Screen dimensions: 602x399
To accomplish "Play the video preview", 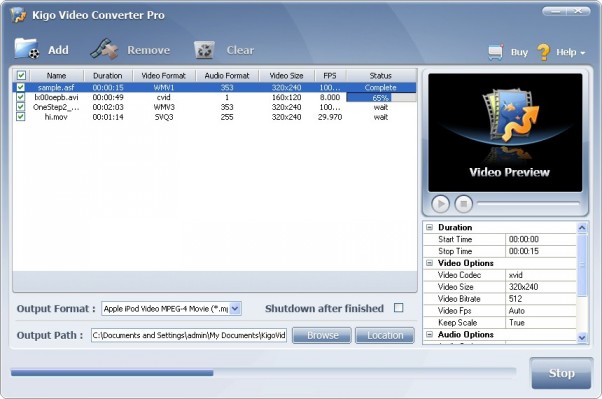I will point(440,204).
